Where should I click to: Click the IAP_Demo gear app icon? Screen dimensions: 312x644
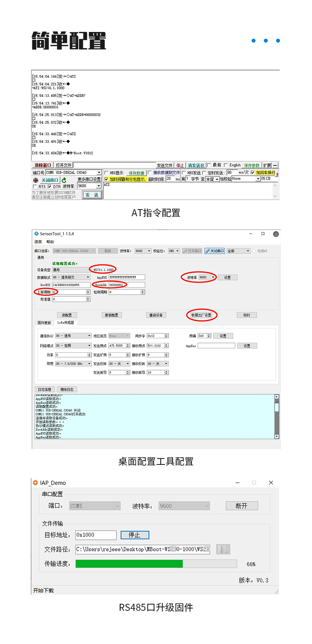pyautogui.click(x=36, y=483)
